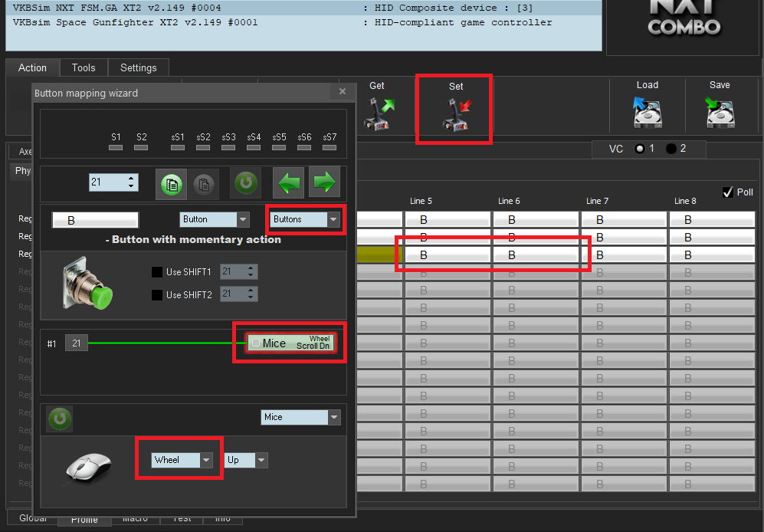Go to previous button with left arrow

[x=288, y=183]
